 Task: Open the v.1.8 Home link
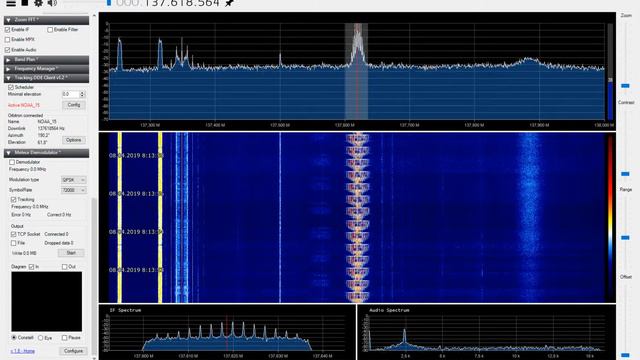coord(23,351)
